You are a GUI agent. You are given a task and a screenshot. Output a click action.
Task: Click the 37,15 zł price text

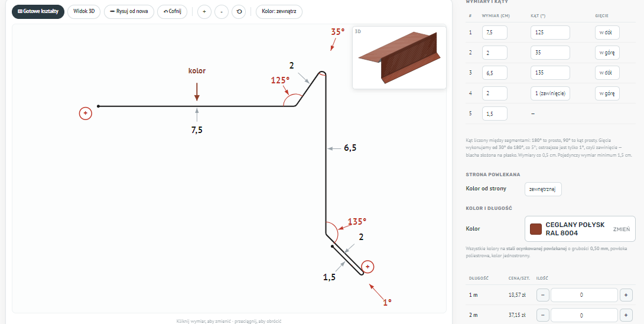click(517, 315)
